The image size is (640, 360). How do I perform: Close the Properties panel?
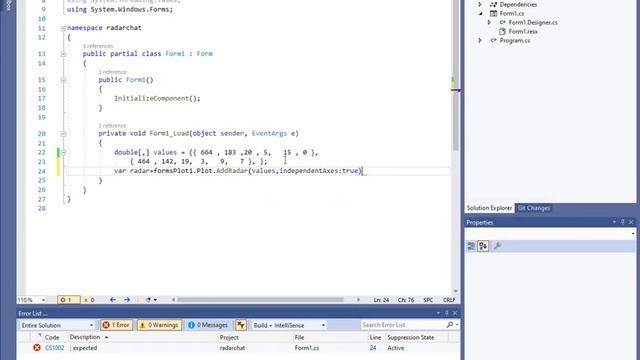pos(631,222)
